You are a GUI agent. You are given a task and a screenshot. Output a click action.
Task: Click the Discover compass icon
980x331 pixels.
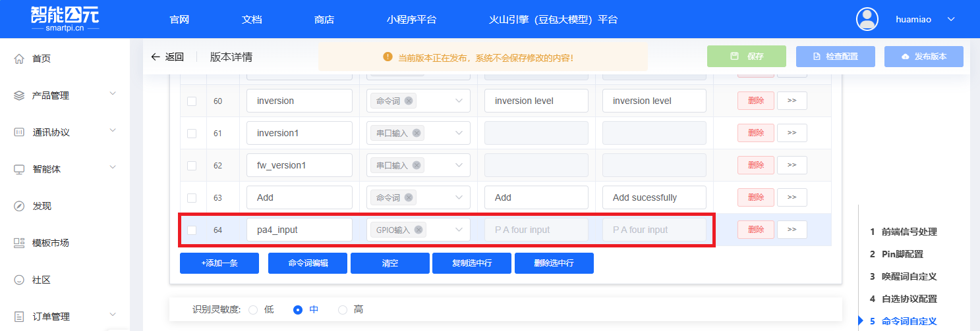pyautogui.click(x=19, y=206)
